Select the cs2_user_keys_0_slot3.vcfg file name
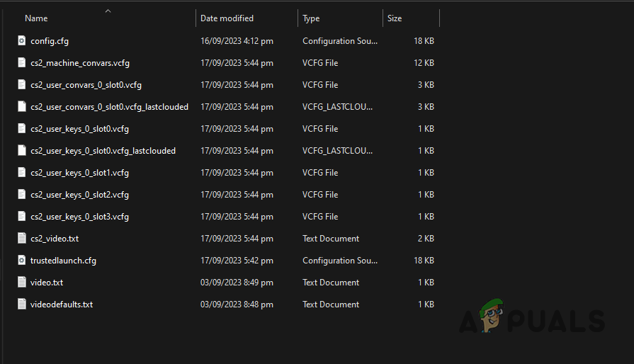The height and width of the screenshot is (364, 634). [x=79, y=217]
